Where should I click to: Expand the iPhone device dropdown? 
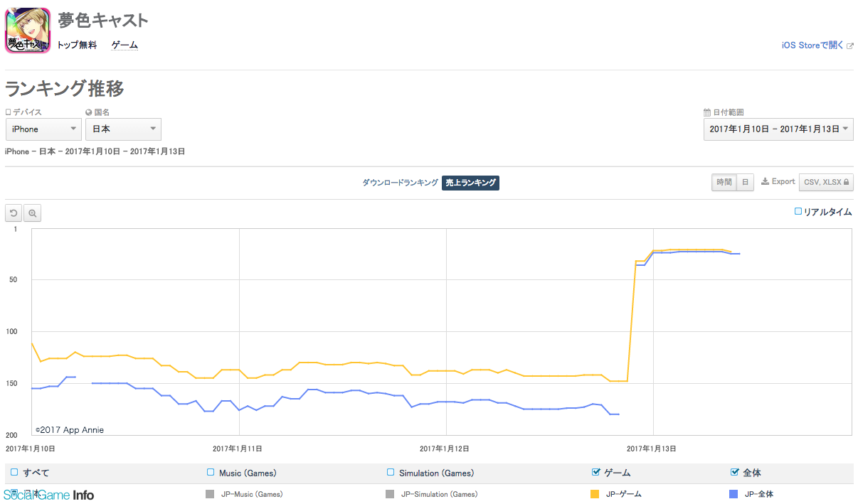[x=43, y=129]
